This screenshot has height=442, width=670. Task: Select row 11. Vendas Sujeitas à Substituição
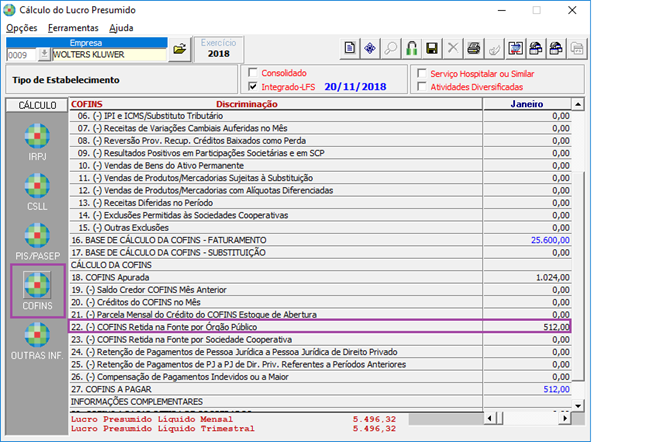(320, 178)
